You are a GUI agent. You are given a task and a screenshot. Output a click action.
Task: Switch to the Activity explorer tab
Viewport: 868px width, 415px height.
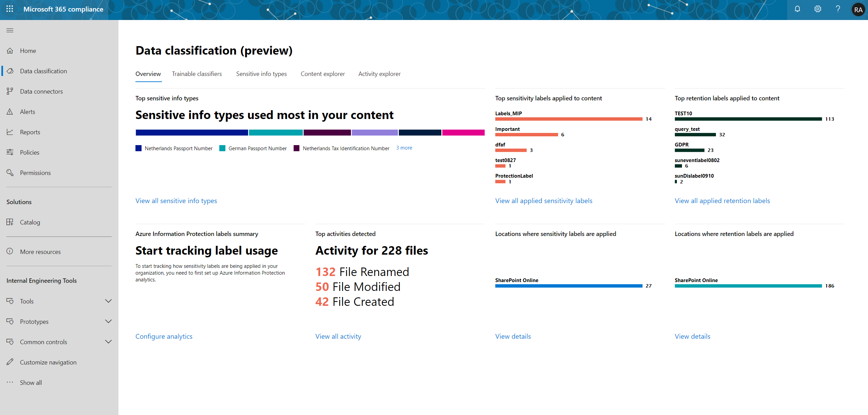pos(379,74)
